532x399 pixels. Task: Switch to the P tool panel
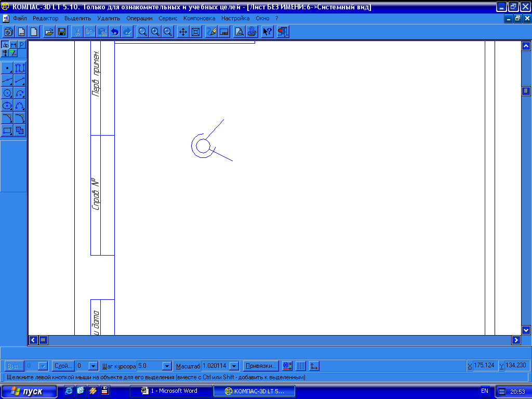[x=22, y=45]
